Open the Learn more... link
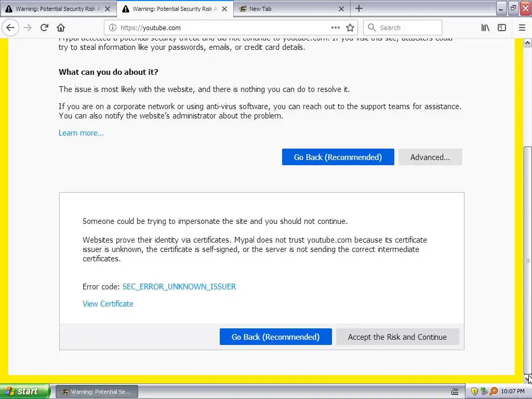 (x=81, y=133)
